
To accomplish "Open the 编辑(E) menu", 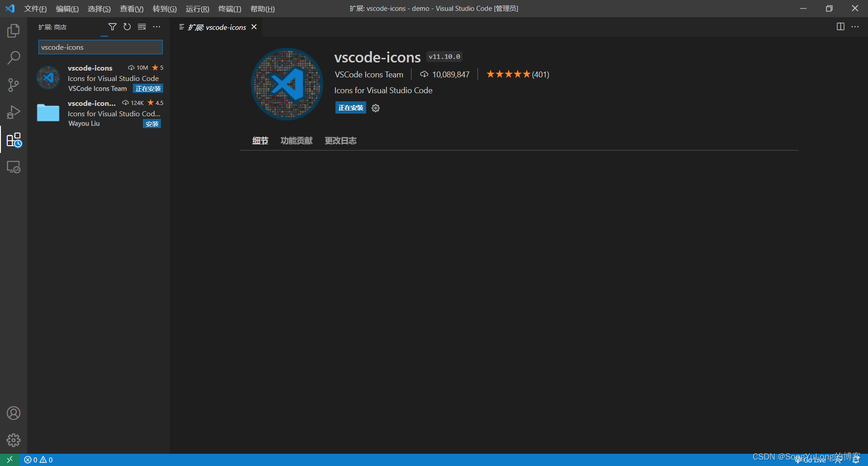I will tap(67, 9).
